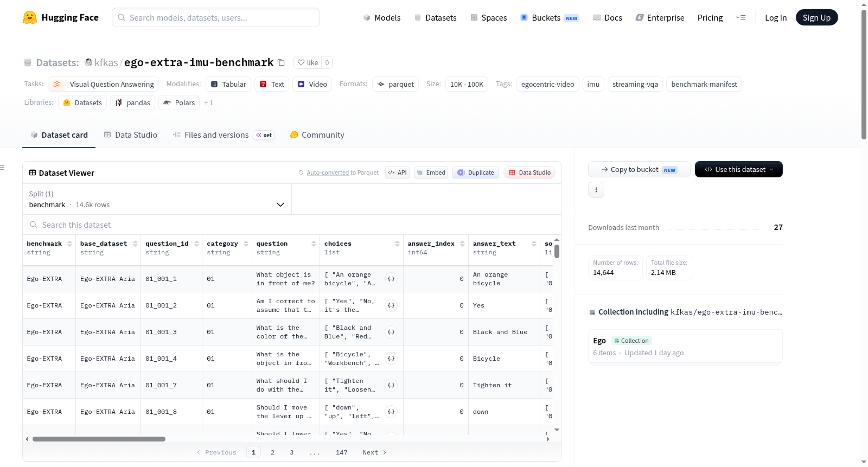This screenshot has height=467, width=868.
Task: Jump to page 147 of results
Action: pyautogui.click(x=341, y=452)
